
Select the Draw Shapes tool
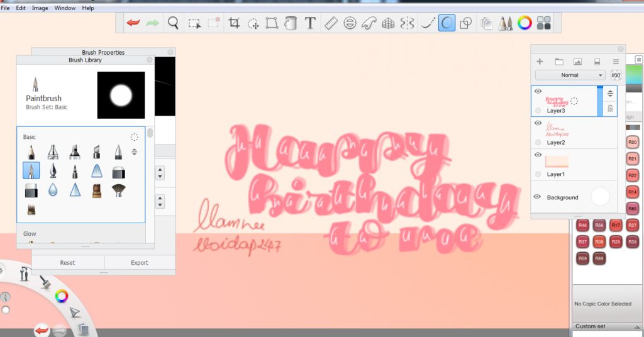466,23
